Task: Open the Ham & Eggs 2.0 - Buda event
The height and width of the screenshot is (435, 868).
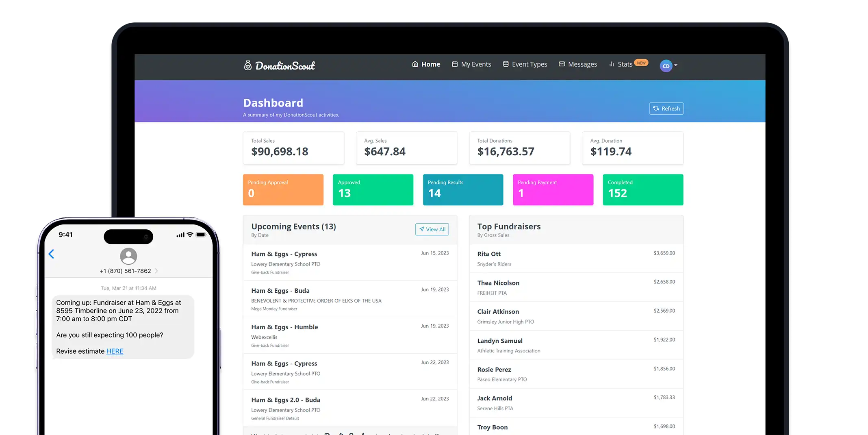Action: coord(350,408)
